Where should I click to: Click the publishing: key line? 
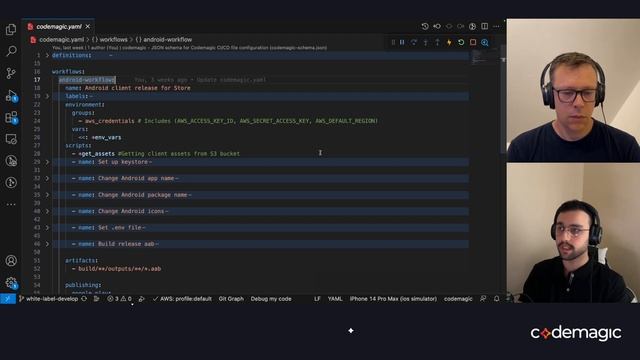[83, 285]
